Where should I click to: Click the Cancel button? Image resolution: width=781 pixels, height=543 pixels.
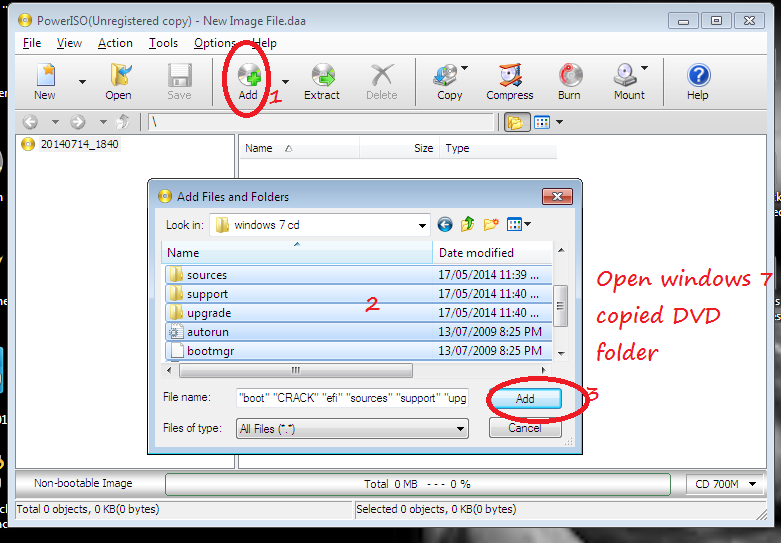525,428
